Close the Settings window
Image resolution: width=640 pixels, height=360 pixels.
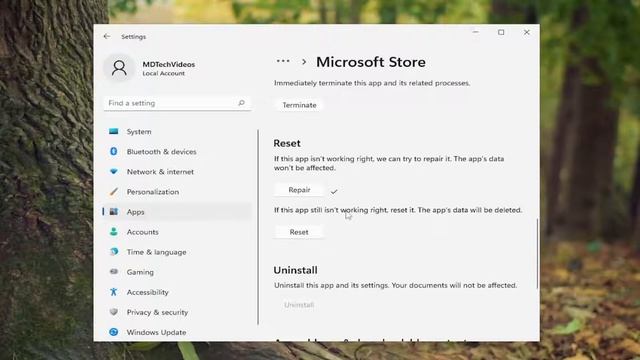527,32
